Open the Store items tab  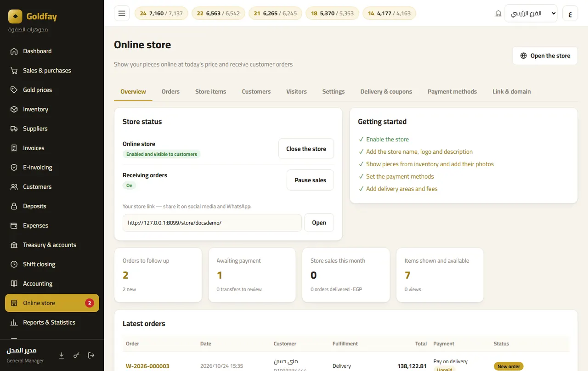[210, 91]
